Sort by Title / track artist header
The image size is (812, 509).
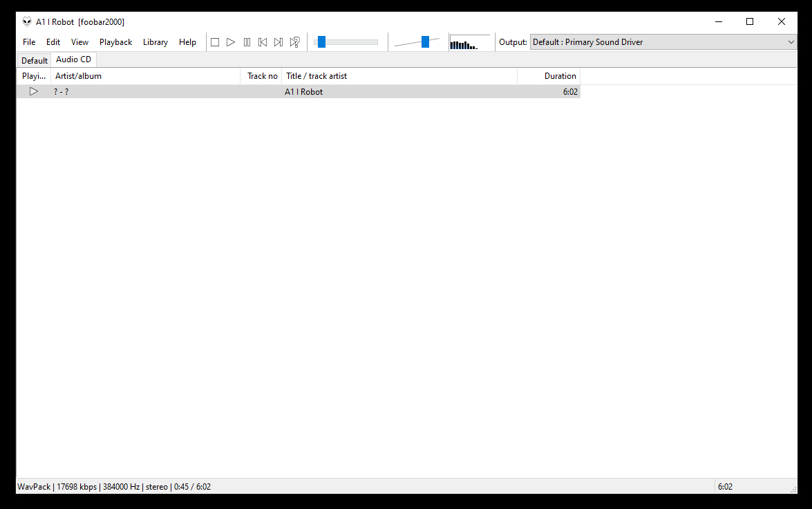399,76
